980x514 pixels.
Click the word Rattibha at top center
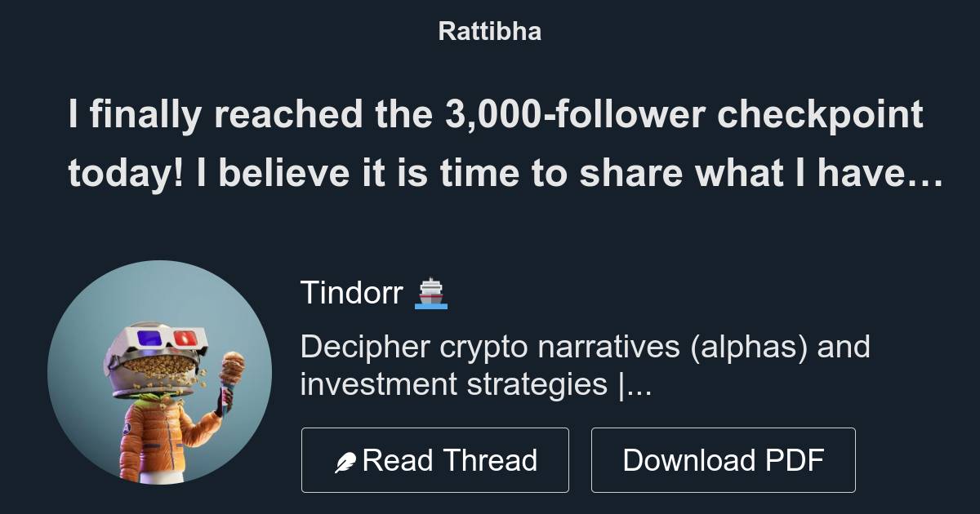(x=489, y=31)
